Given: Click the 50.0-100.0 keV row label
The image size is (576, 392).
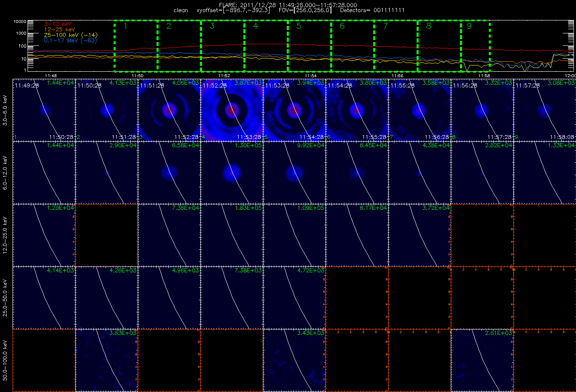Looking at the screenshot, I should (5, 361).
